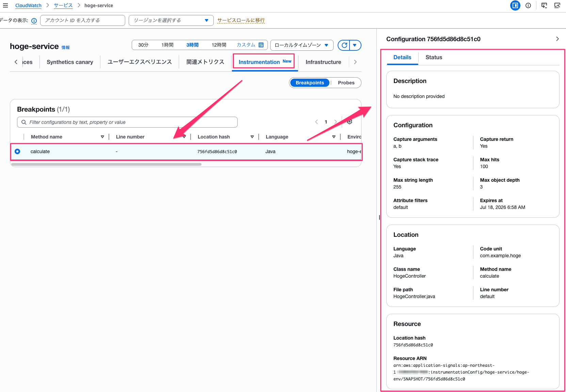The image size is (566, 392).
Task: Toggle the blue side panel icon in header
Action: pos(515,5)
